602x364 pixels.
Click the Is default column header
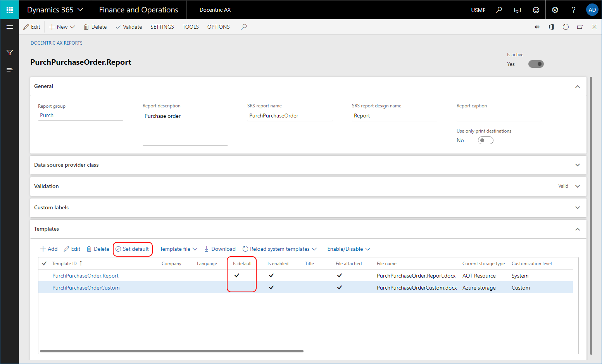[242, 264]
